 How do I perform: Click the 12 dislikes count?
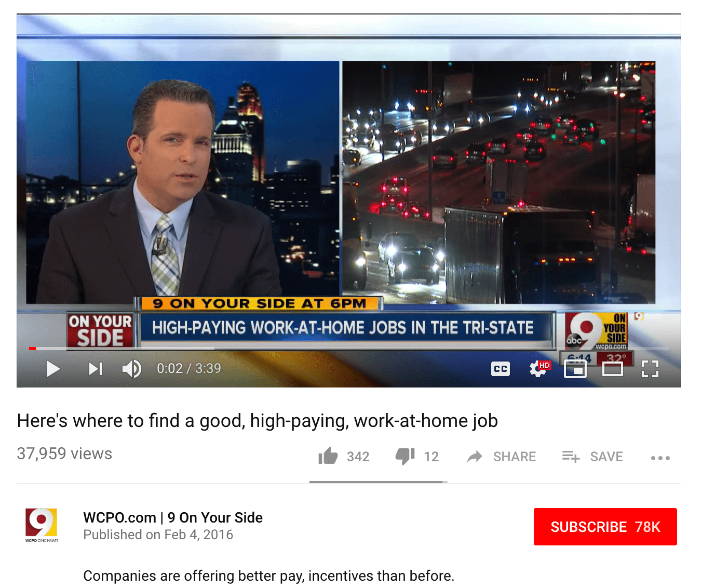click(x=431, y=457)
